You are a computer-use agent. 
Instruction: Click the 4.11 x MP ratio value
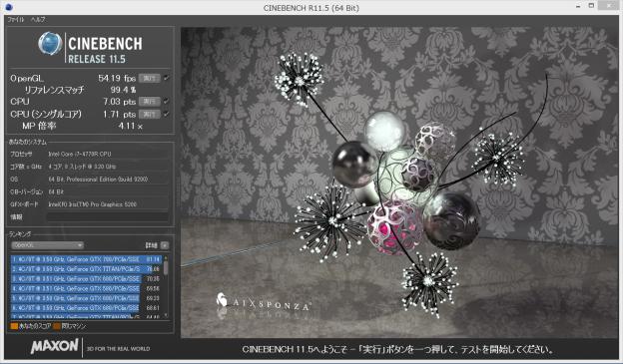click(131, 127)
